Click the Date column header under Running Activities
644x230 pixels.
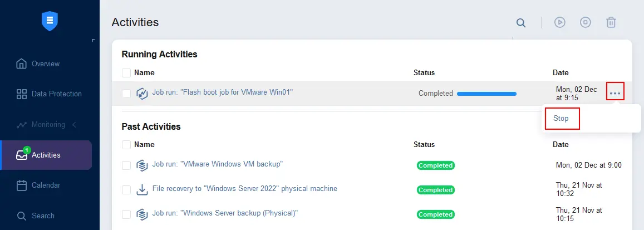(561, 73)
